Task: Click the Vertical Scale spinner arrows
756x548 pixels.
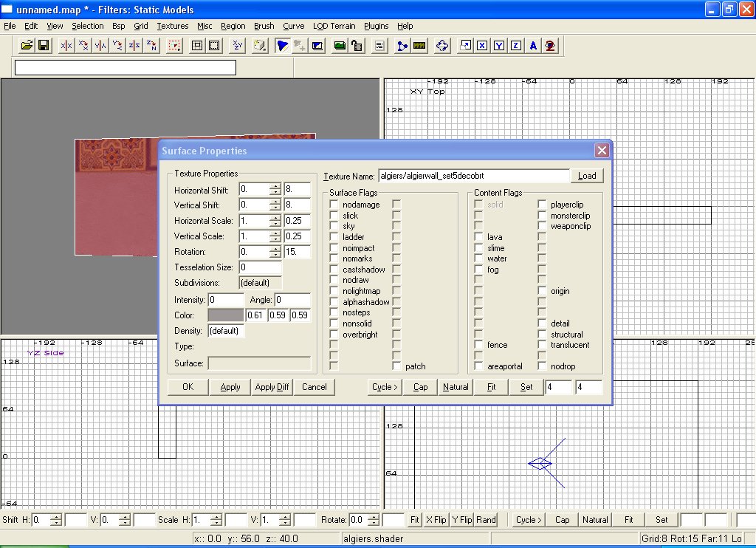Action: [275, 236]
